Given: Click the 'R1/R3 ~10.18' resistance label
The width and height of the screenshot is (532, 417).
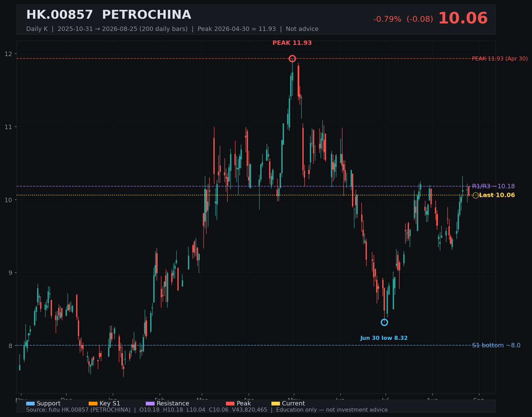Looking at the screenshot, I should tap(493, 186).
